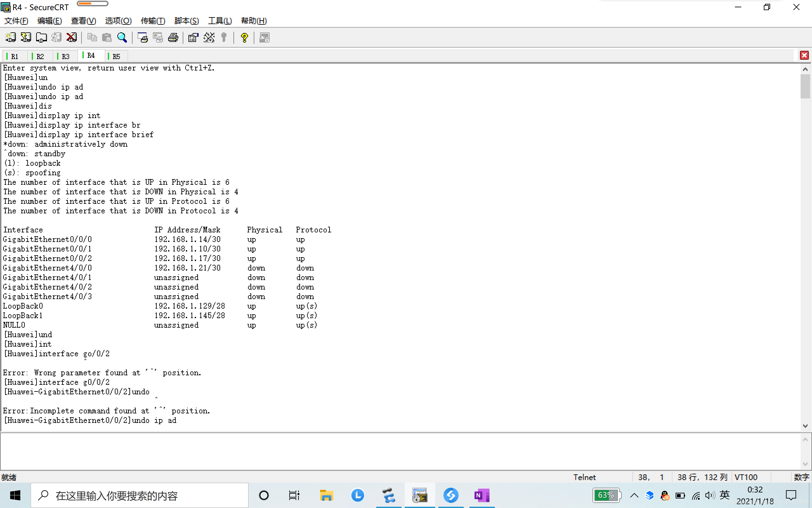Open the blue L clock app on taskbar

(357, 495)
